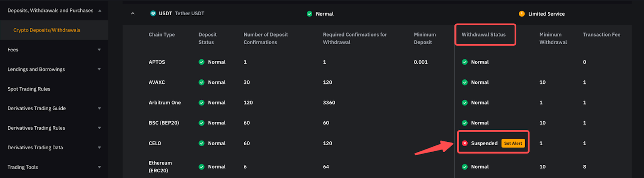Click Arbitrum One deposit status check icon

pos(201,103)
